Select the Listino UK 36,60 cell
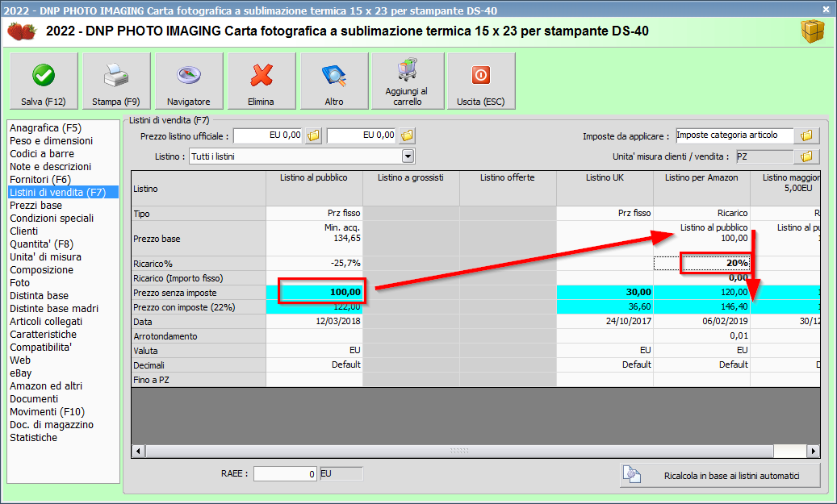The height and width of the screenshot is (504, 837). tap(605, 306)
